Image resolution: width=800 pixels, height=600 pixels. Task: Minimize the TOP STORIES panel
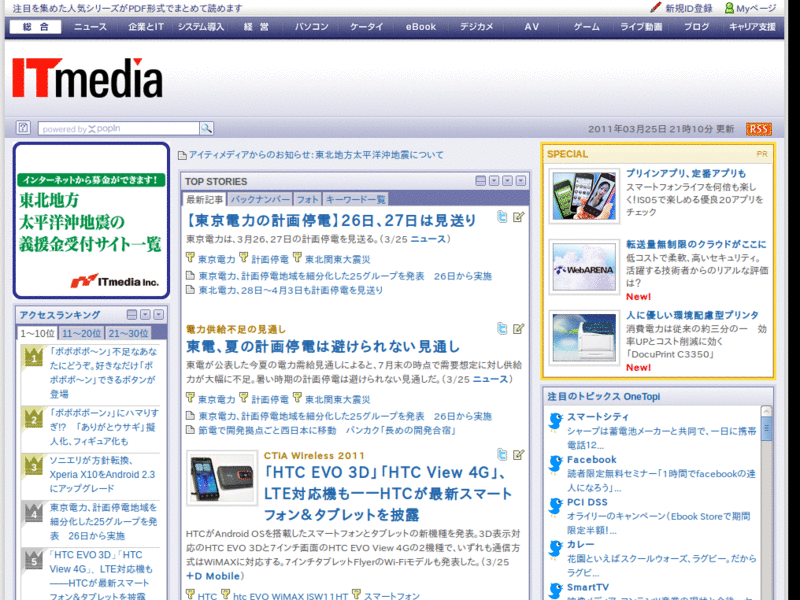coord(480,181)
